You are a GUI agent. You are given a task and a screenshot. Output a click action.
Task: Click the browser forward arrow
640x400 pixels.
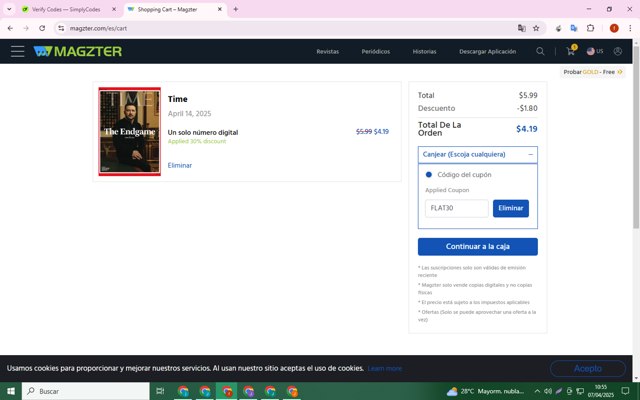(26, 28)
